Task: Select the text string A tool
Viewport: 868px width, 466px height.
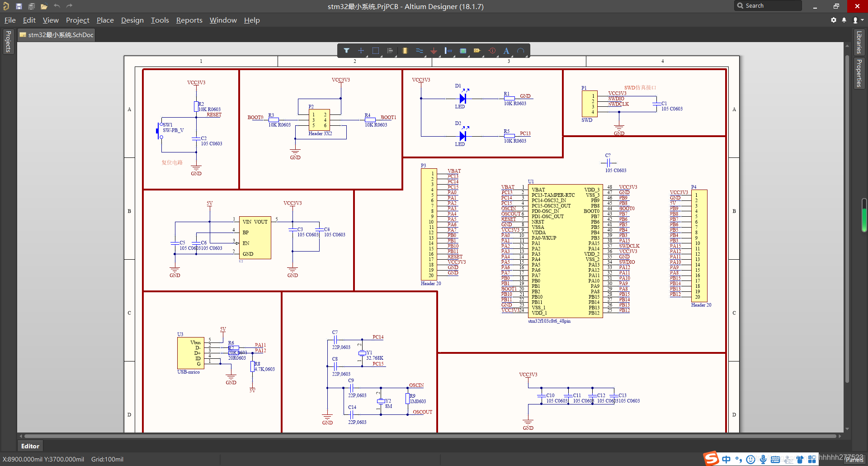Action: click(506, 51)
